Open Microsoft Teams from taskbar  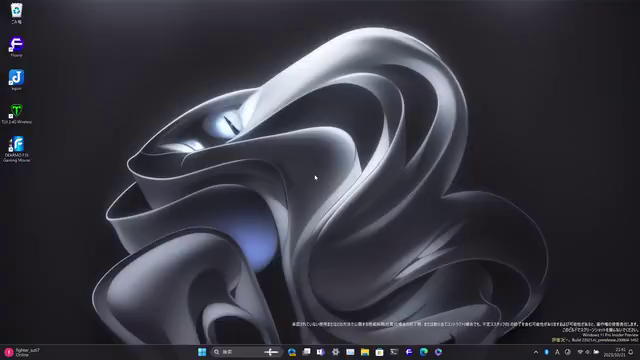click(321, 352)
